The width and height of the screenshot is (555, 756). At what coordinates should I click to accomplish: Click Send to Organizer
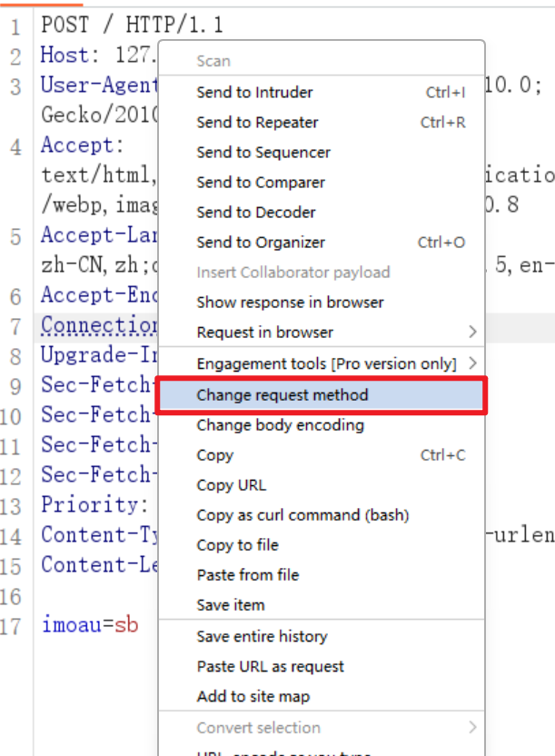pos(261,242)
